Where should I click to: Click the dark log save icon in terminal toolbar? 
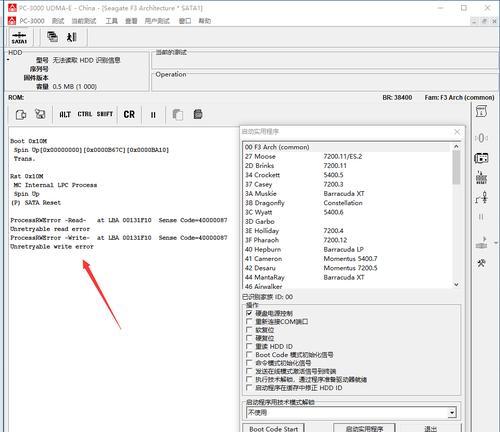point(198,114)
